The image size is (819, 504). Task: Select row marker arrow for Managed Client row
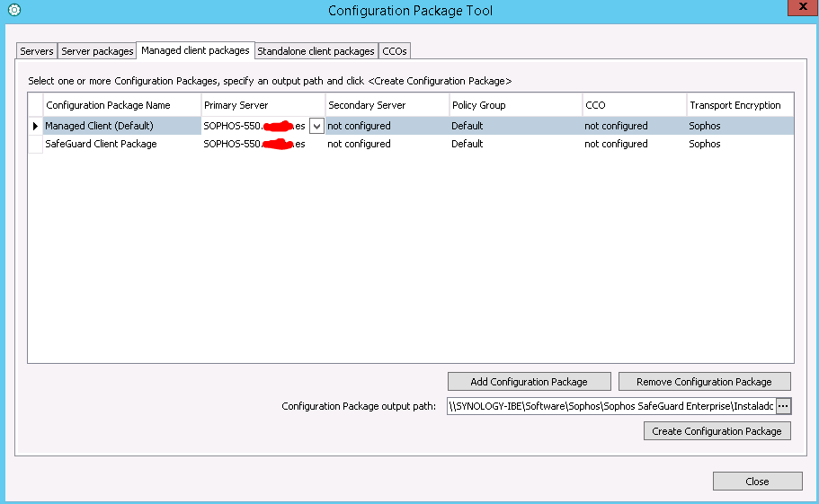point(36,126)
